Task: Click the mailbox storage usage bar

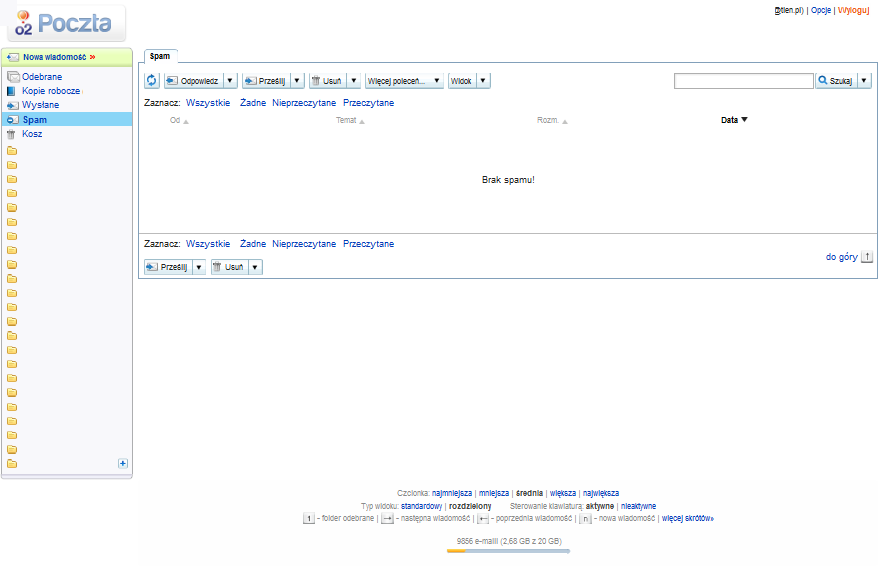Action: 508,551
